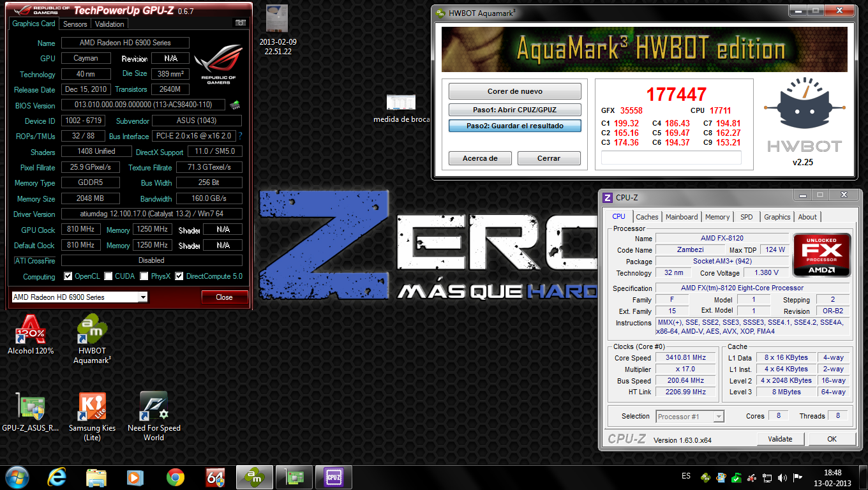Click the GPU-Z screenshot camera icon
This screenshot has width=868, height=490.
pos(241,23)
